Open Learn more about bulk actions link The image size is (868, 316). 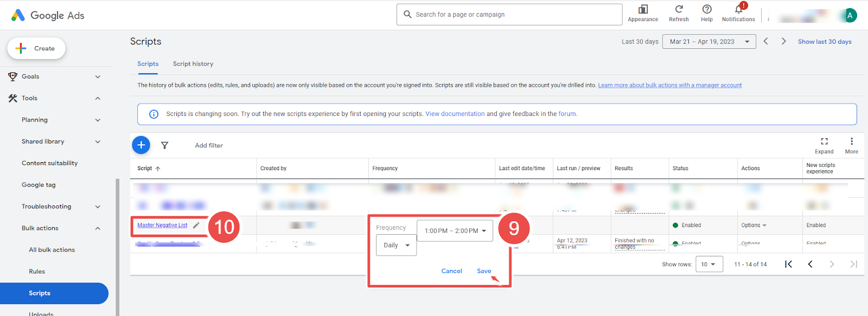point(669,85)
